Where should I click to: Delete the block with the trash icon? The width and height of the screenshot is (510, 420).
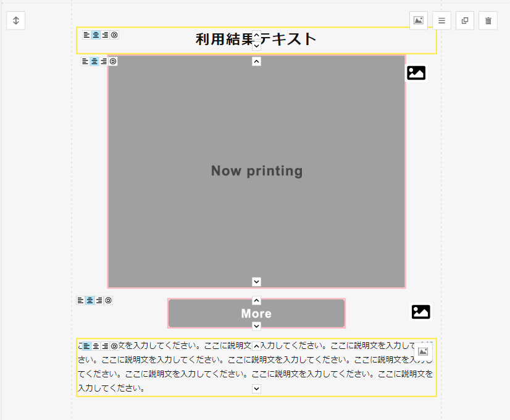pos(488,20)
